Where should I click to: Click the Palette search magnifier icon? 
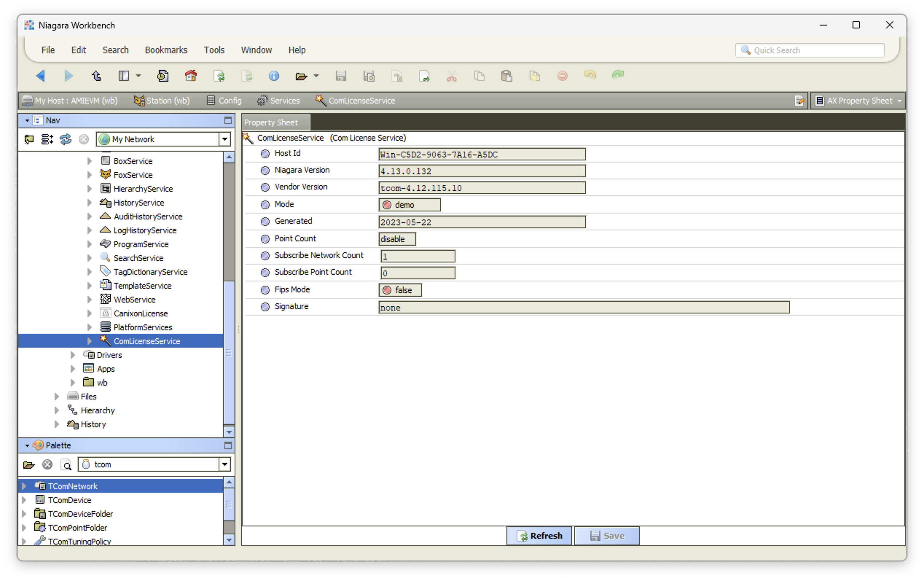[67, 465]
